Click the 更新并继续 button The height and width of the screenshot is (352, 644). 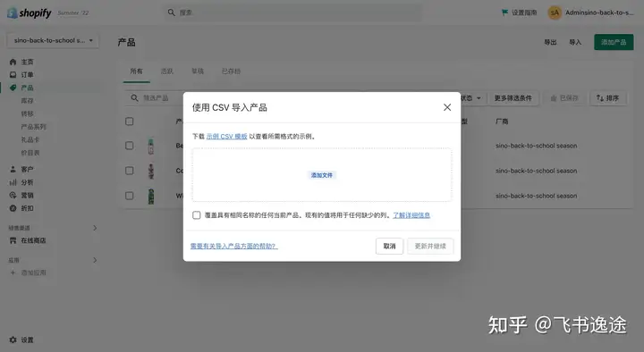[x=430, y=247]
